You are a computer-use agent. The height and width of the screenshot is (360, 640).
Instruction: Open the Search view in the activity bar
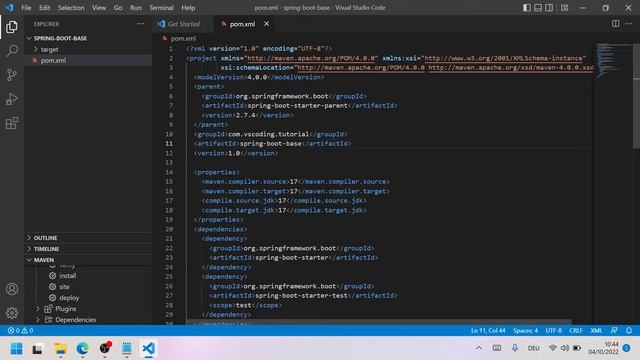(x=12, y=51)
